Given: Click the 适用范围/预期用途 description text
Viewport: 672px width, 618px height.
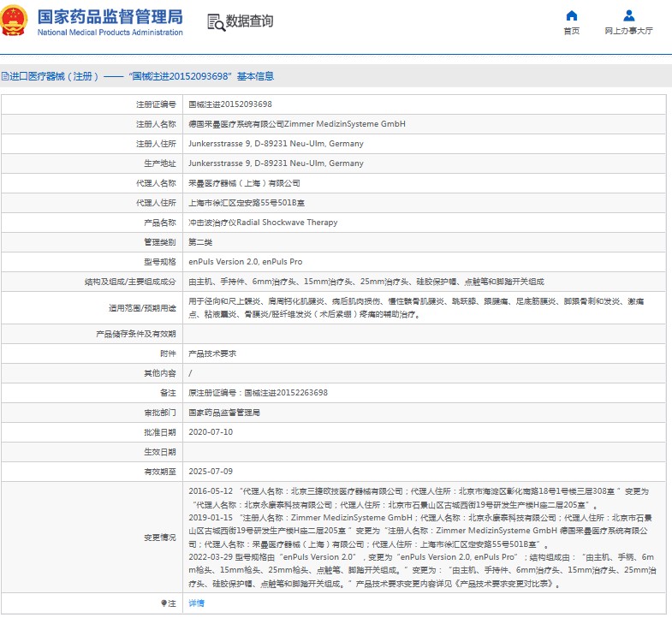Looking at the screenshot, I should (416, 307).
